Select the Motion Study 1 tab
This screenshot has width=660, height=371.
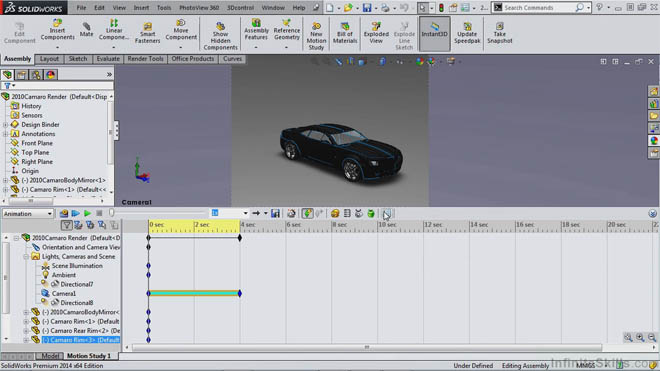pos(88,356)
